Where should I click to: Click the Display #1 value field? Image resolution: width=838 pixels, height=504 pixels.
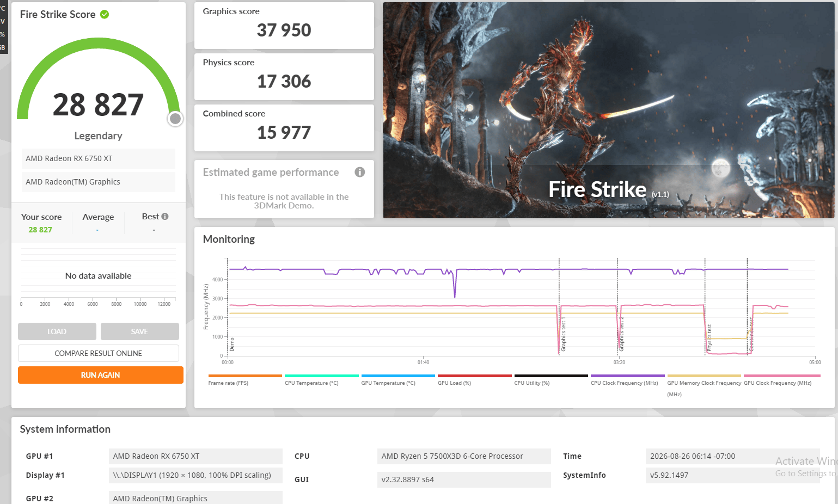click(195, 475)
